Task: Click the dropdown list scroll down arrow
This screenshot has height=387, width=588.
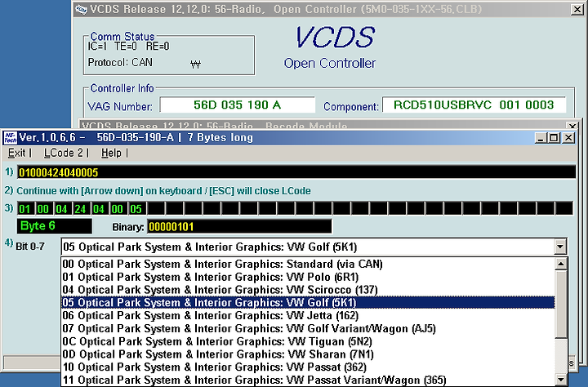Action: pyautogui.click(x=561, y=380)
